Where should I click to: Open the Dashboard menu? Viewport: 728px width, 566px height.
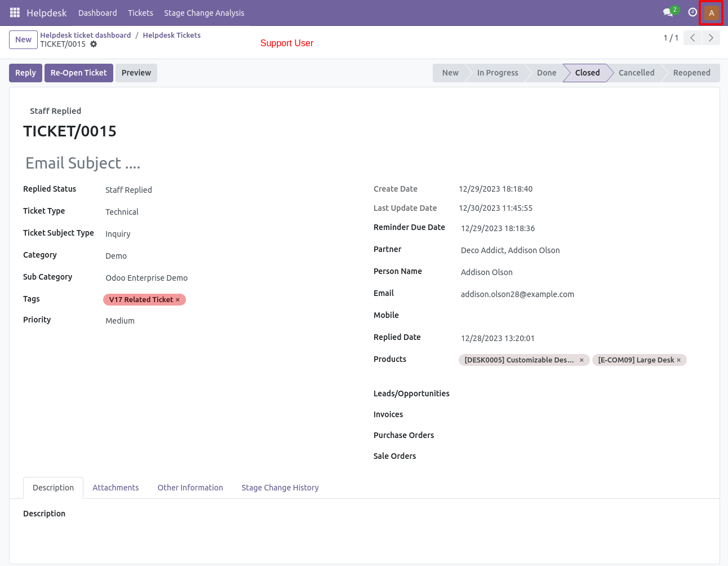97,13
